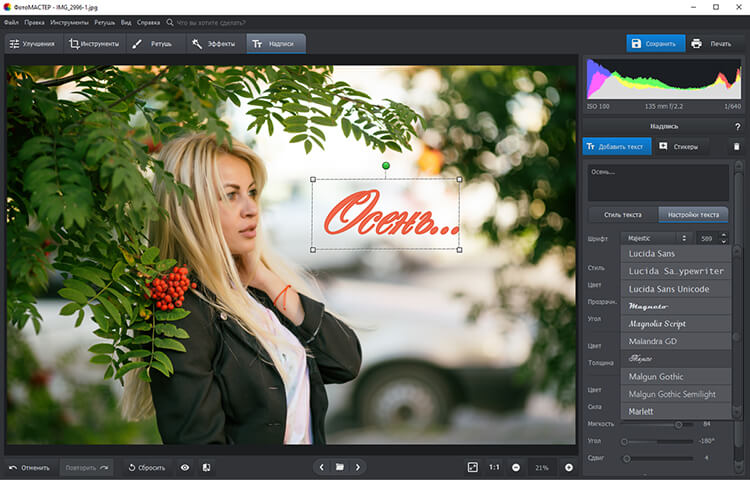This screenshot has height=480, width=750.
Task: Open folder icon in bottom navigation
Action: point(339,467)
